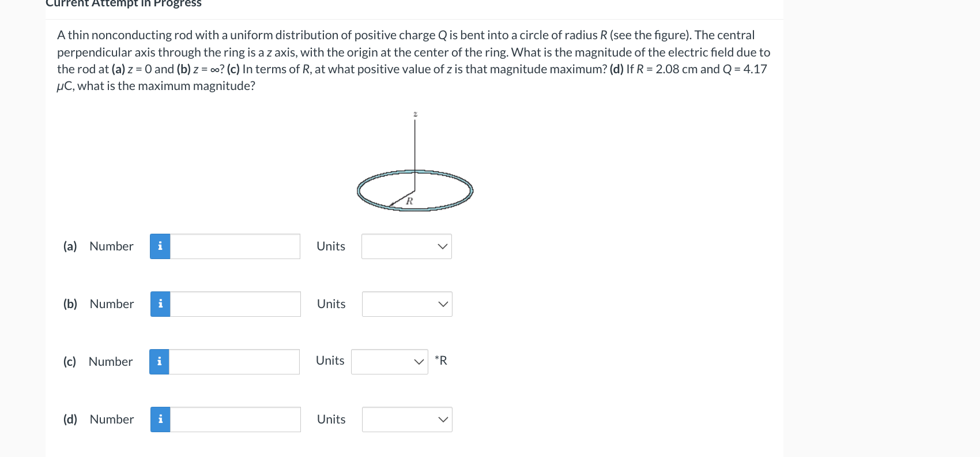
Task: Click the info icon beside part (c) Number field
Action: 160,361
